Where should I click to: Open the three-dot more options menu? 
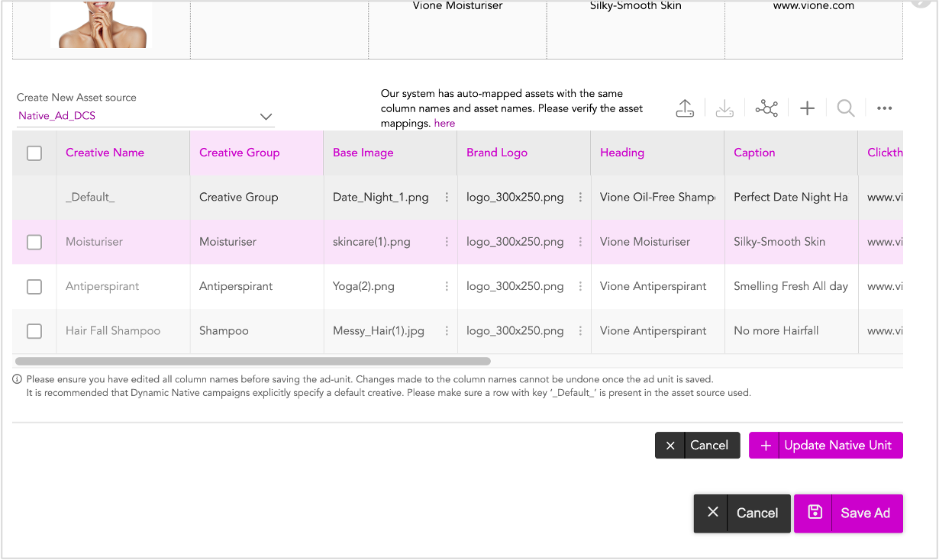(884, 108)
